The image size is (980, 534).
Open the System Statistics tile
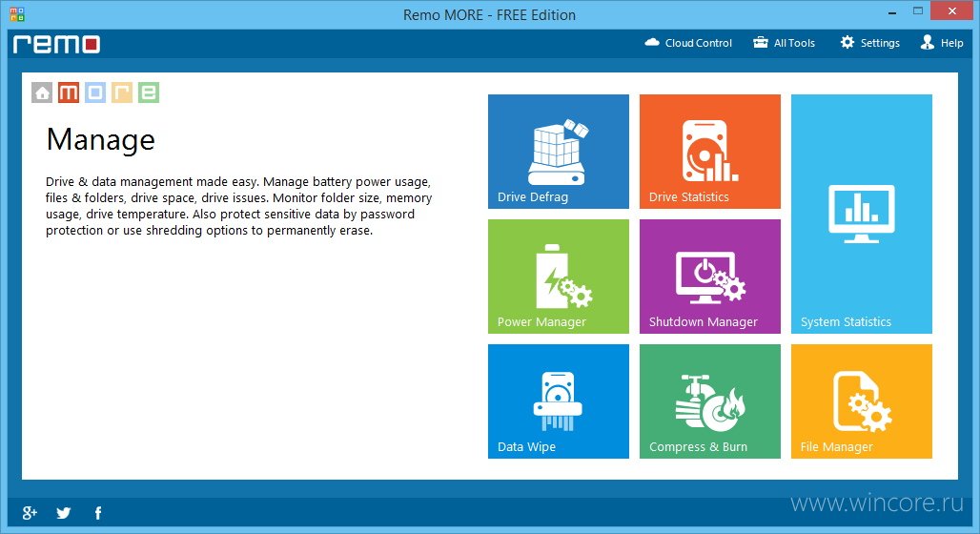(x=861, y=214)
